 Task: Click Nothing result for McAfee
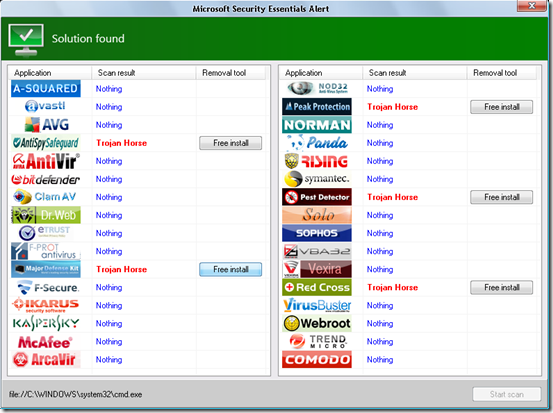[x=109, y=341]
